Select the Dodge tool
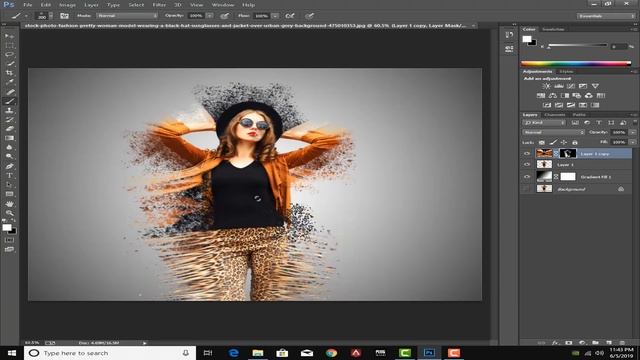This screenshot has width=640, height=360. (9, 156)
